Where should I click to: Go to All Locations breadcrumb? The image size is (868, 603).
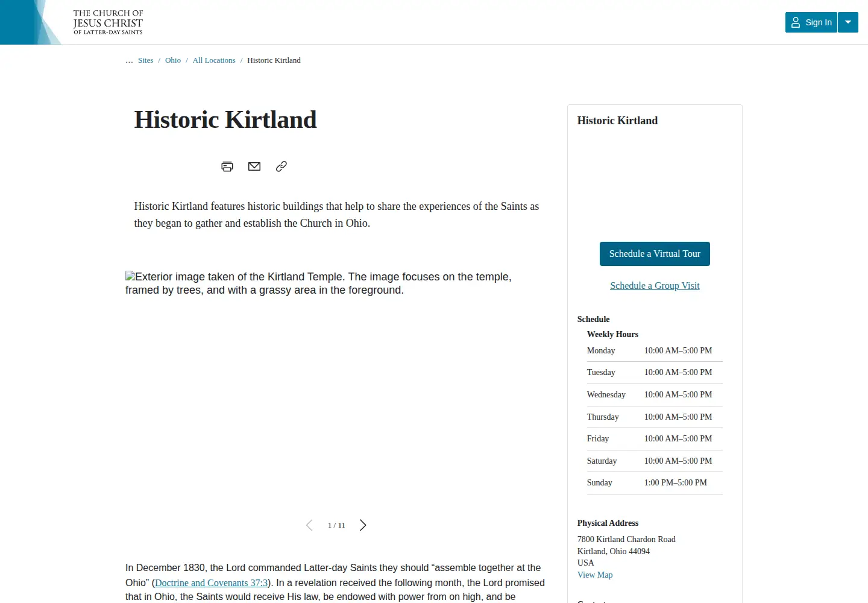tap(214, 60)
